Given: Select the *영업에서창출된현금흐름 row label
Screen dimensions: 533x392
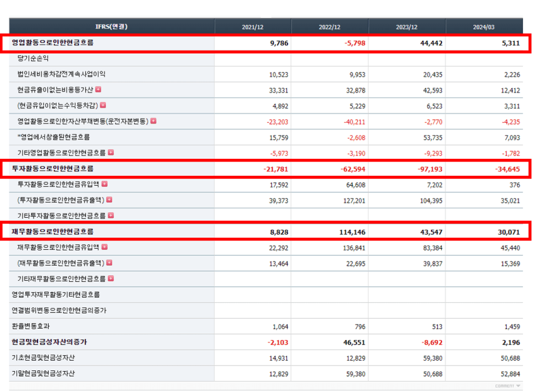Looking at the screenshot, I should tap(54, 137).
